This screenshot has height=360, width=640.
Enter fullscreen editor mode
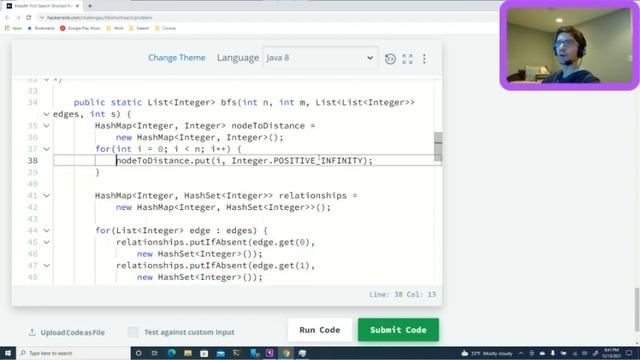tap(407, 59)
